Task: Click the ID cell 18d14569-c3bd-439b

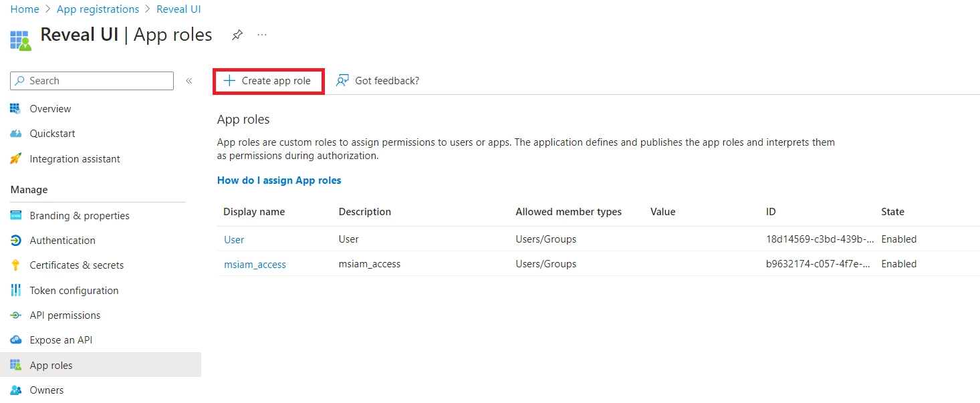Action: pyautogui.click(x=820, y=239)
